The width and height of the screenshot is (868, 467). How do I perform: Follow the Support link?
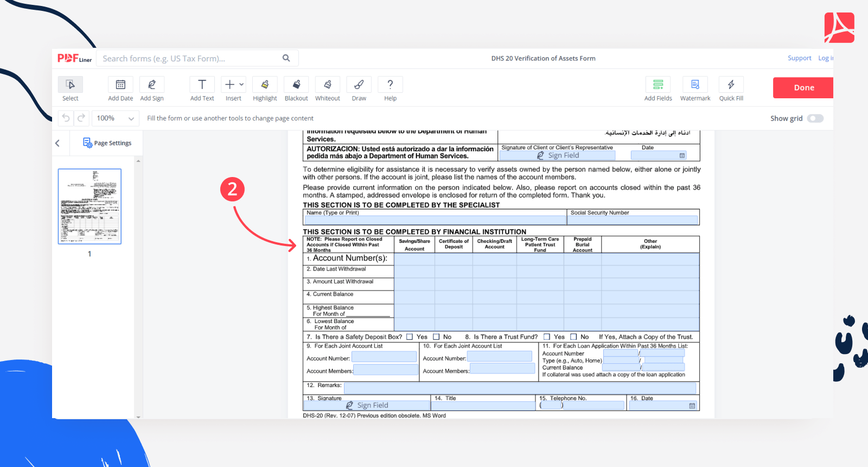point(799,58)
